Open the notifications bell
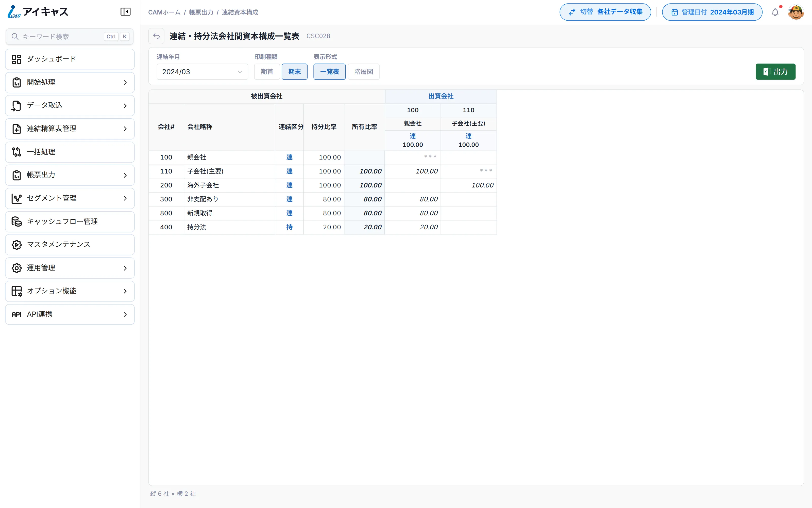 pos(775,12)
